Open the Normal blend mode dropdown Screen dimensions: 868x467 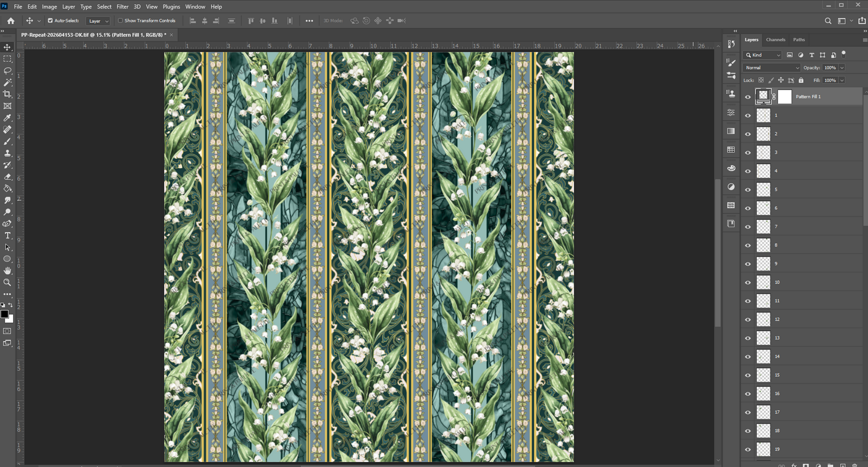(x=772, y=68)
